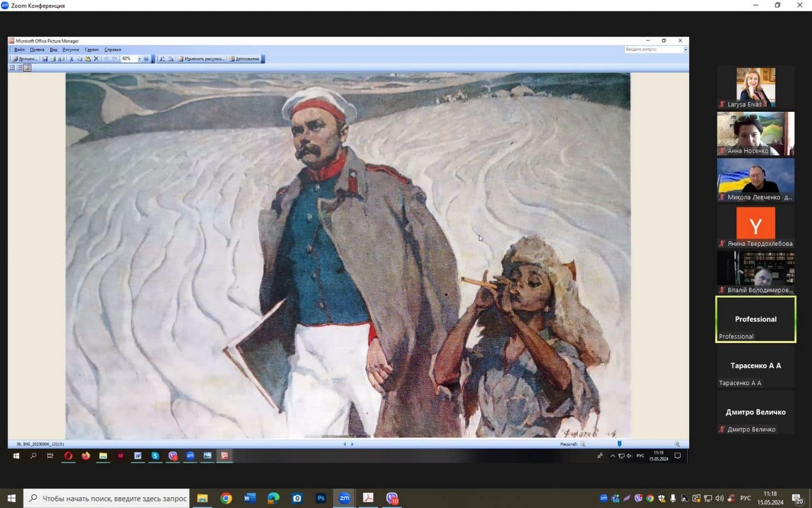Open the Camera app from the taskbar
The height and width of the screenshot is (508, 812).
(297, 498)
